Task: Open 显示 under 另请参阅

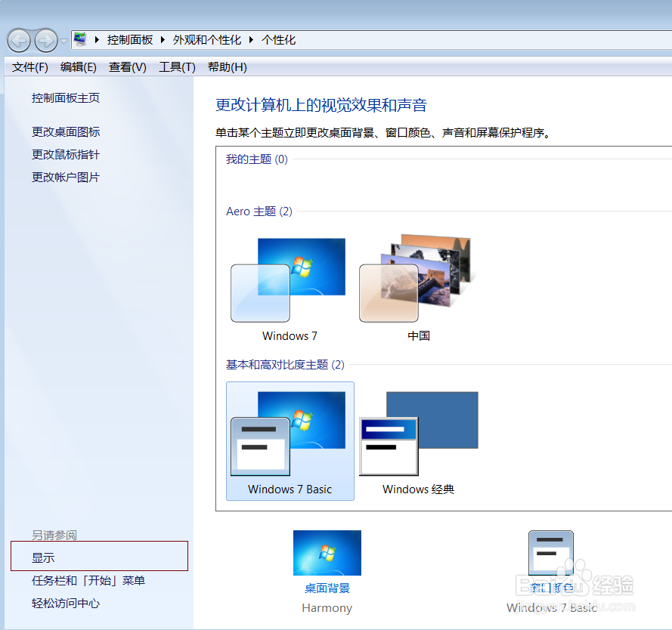Action: pos(43,557)
